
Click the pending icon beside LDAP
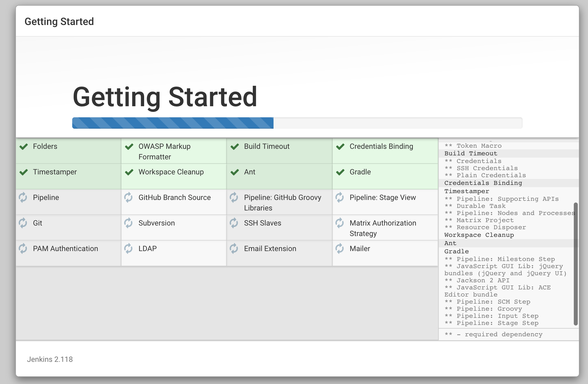129,249
